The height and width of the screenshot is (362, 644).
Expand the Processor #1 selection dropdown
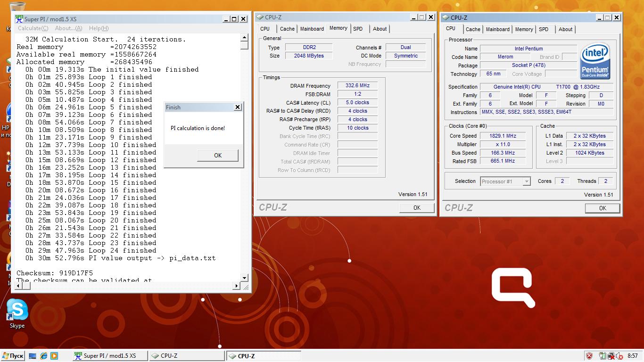[527, 181]
